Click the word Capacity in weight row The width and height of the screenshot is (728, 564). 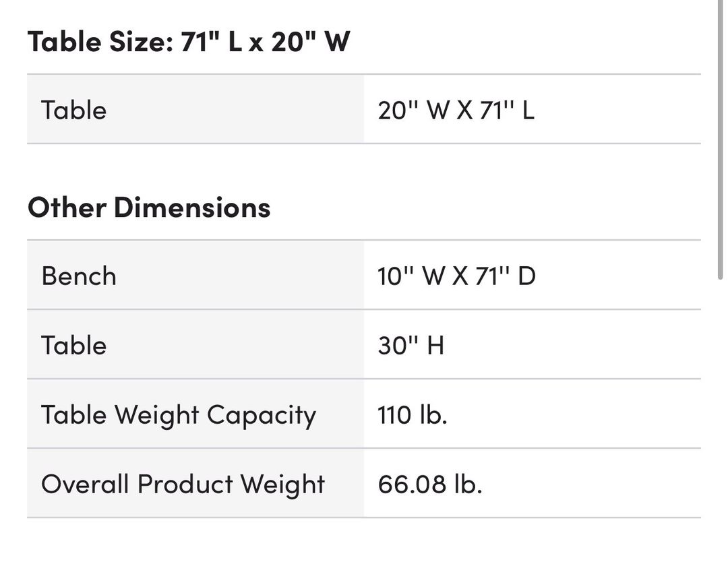(x=262, y=416)
